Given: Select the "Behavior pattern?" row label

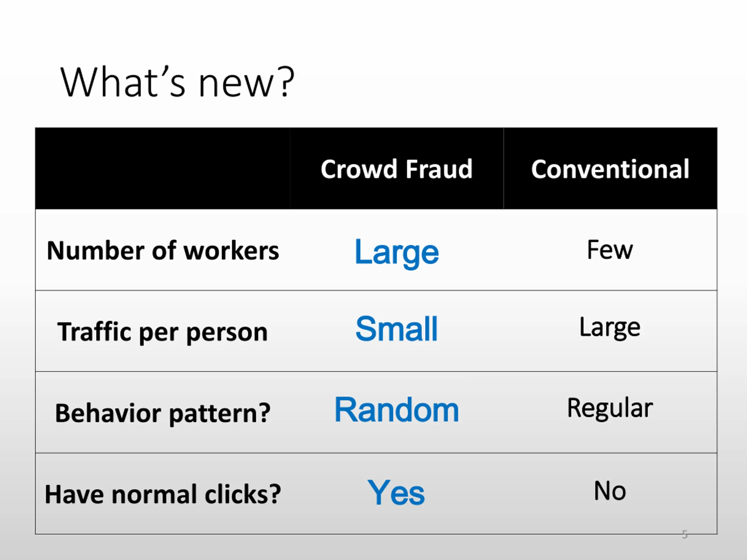Looking at the screenshot, I should point(163,413).
